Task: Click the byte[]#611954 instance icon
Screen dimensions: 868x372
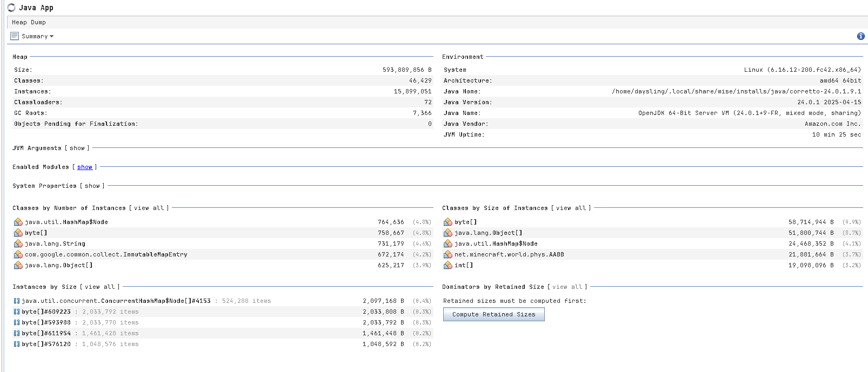Action: pos(16,333)
